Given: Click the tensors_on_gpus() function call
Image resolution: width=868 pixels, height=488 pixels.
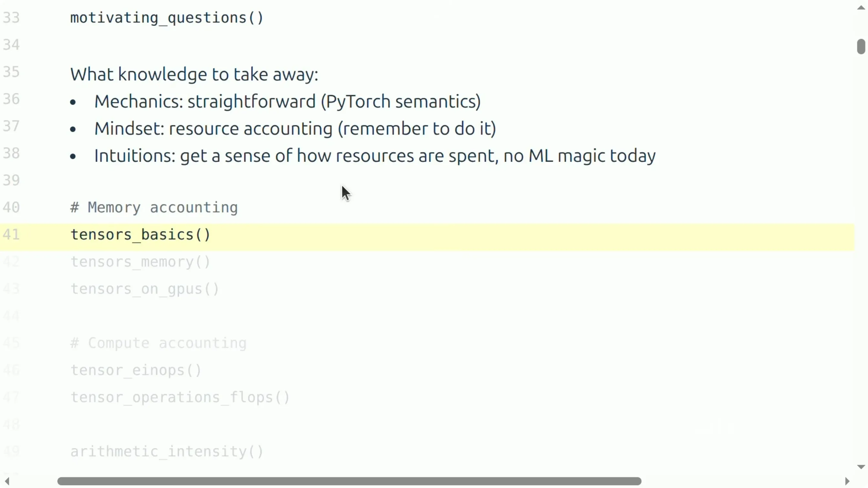Looking at the screenshot, I should [x=145, y=289].
